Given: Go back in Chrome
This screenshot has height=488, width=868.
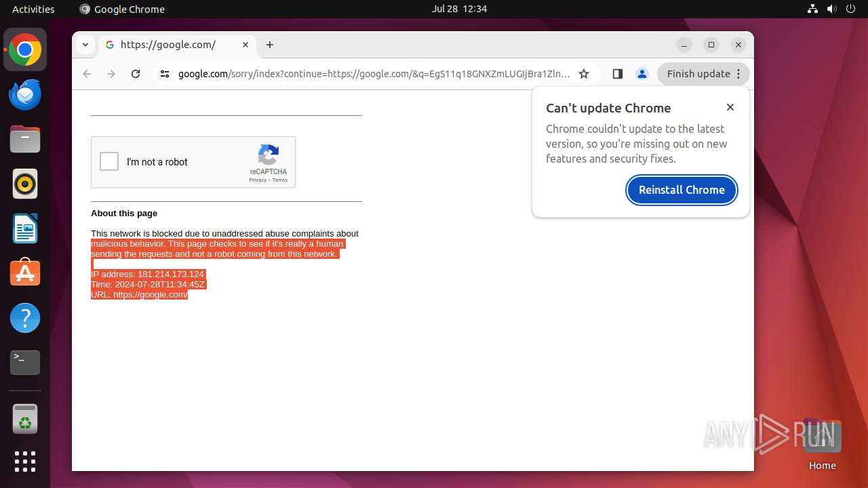Looking at the screenshot, I should click(87, 74).
